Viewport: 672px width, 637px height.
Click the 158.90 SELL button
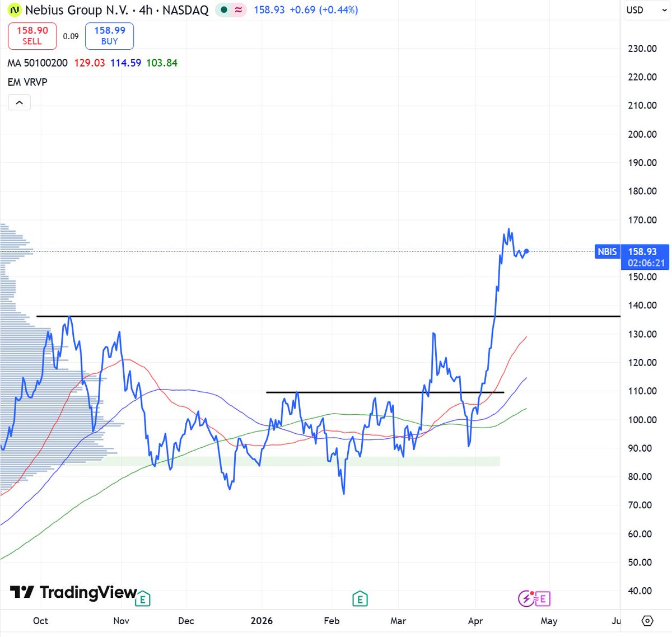32,36
